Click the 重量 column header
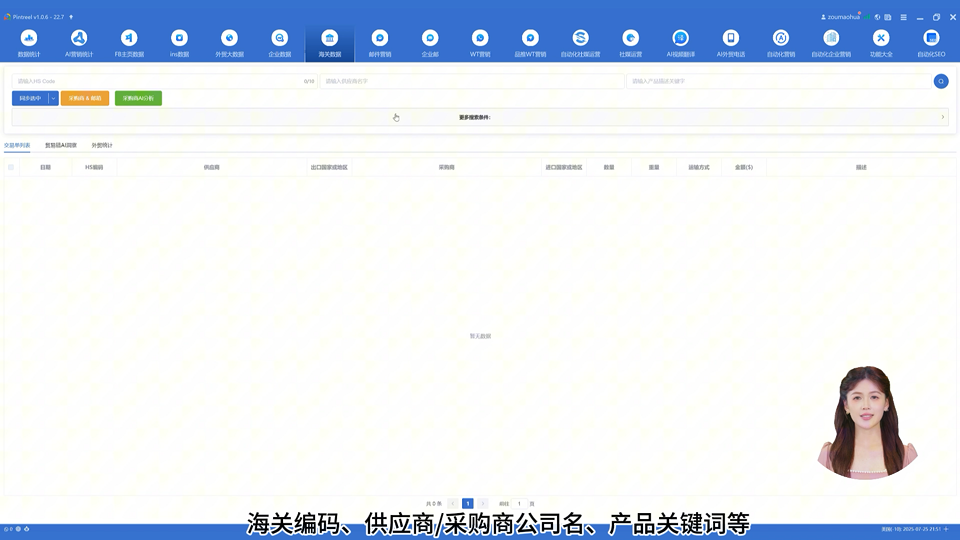The width and height of the screenshot is (960, 540). pyautogui.click(x=654, y=167)
